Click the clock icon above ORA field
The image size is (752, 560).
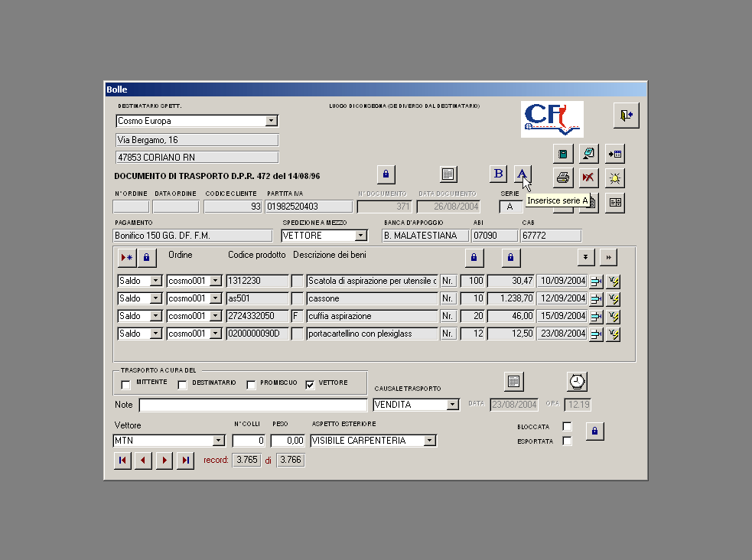click(577, 382)
